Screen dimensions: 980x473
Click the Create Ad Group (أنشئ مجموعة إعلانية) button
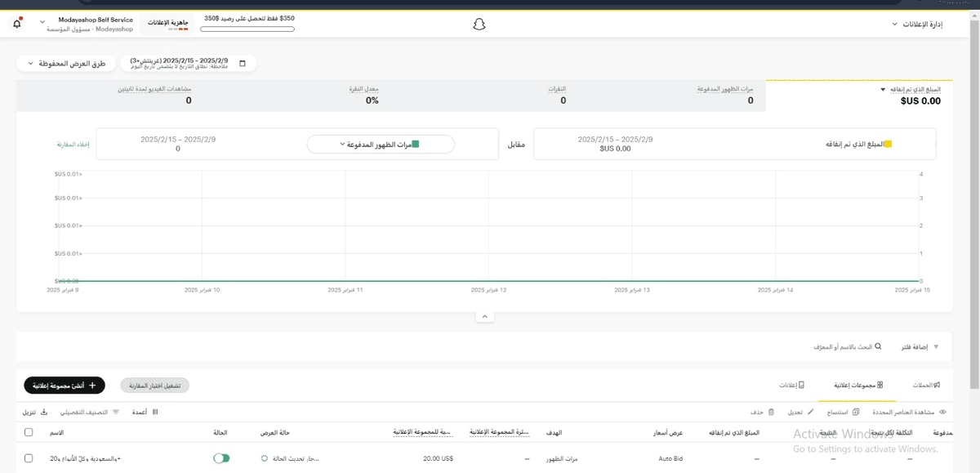coord(63,385)
